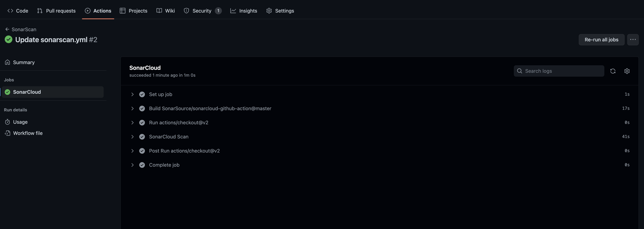Open the log settings gear icon
This screenshot has height=229, width=644.
click(x=627, y=71)
